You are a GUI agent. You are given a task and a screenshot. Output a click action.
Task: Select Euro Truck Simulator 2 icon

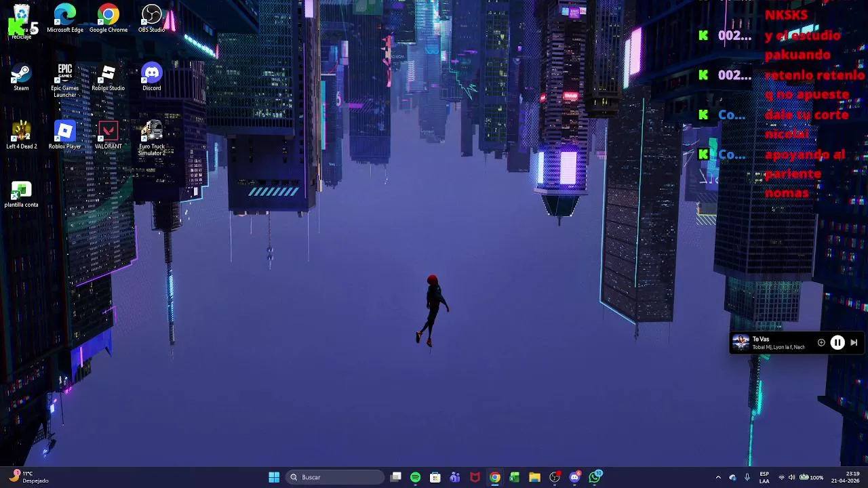152,138
